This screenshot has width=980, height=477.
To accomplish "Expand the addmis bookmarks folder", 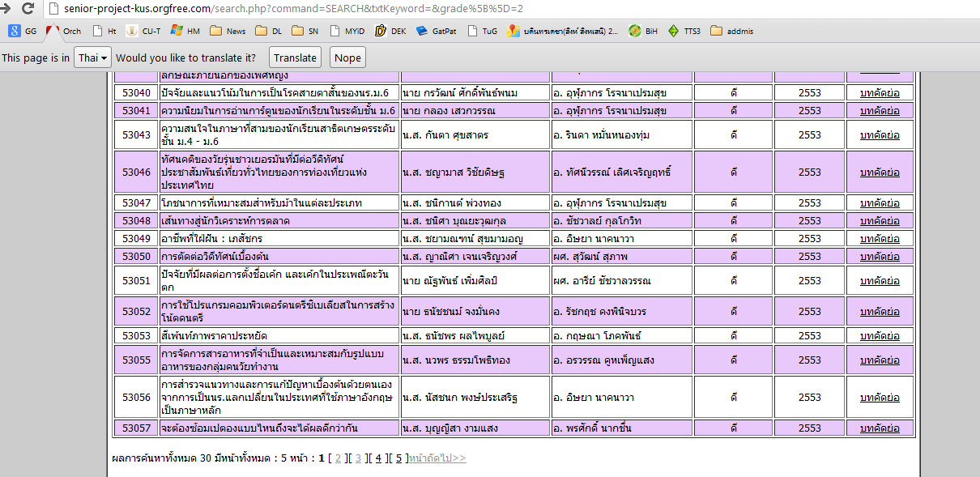I will [x=732, y=32].
